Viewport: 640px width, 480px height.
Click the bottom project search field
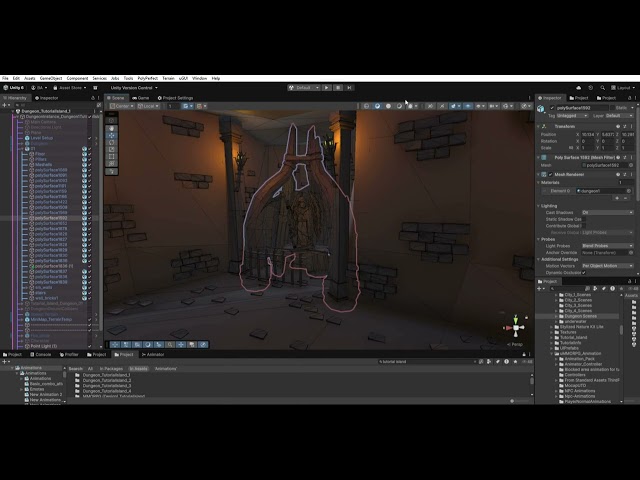click(x=427, y=362)
